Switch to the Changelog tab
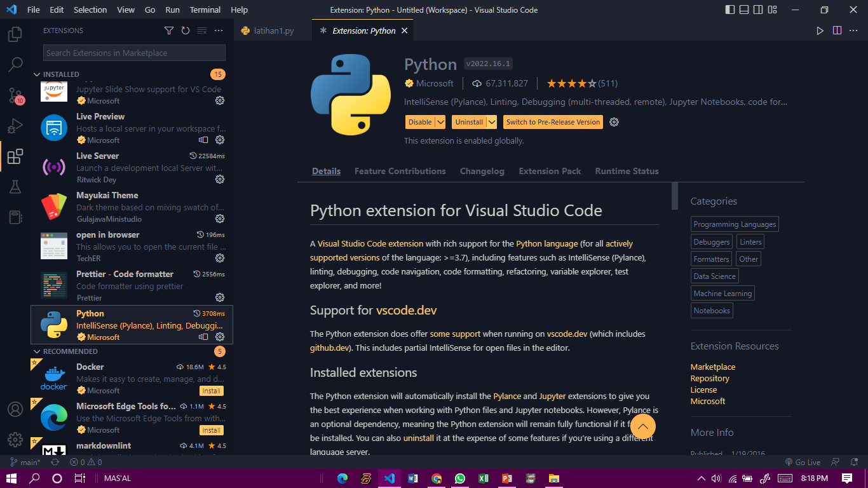The image size is (868, 488). (x=482, y=171)
